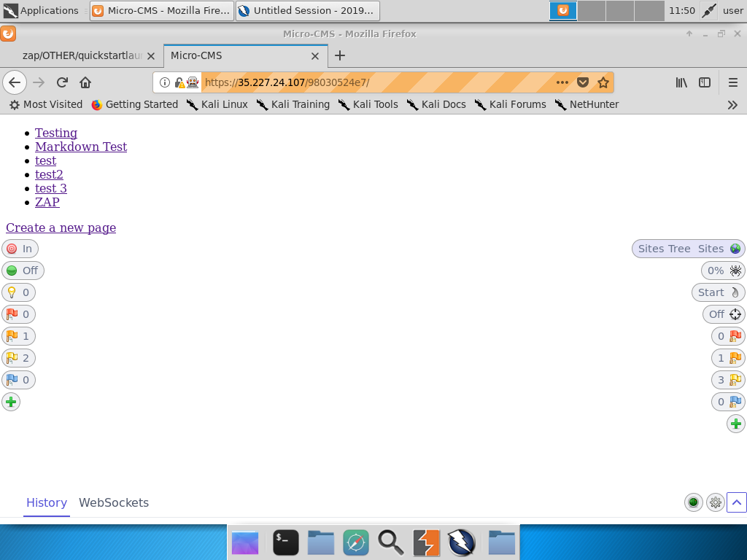This screenshot has height=560, width=747.
Task: Open left-side informational blue flag alerts
Action: point(18,380)
